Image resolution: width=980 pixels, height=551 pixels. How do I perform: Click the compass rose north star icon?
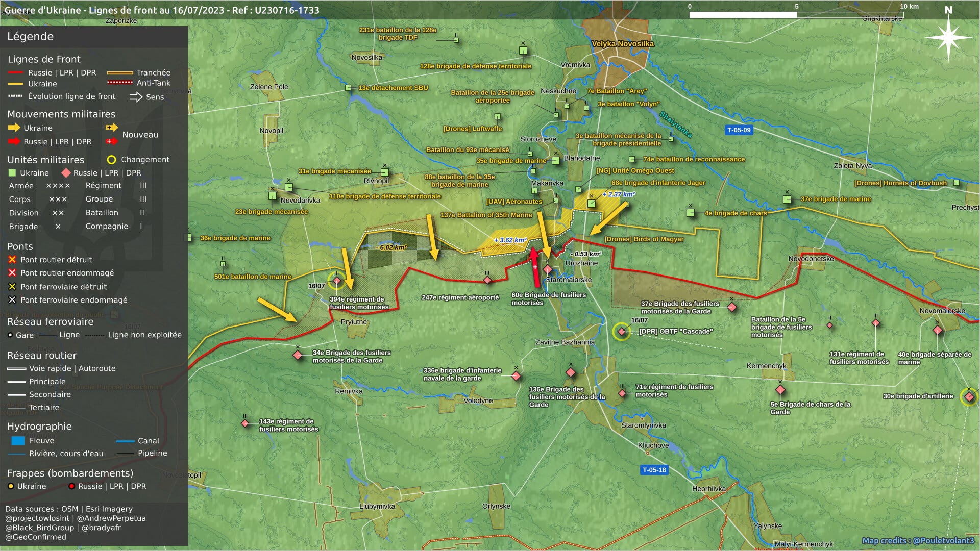(x=948, y=37)
